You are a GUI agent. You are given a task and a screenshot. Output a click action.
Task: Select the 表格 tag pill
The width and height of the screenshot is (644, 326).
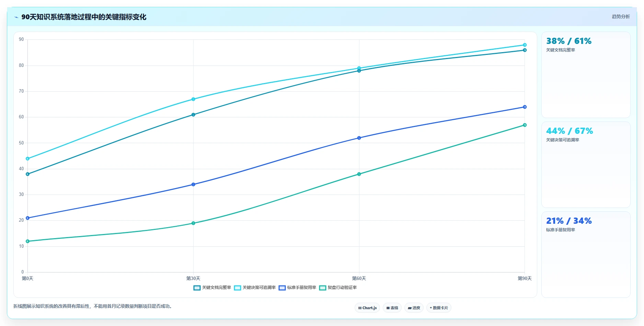392,308
